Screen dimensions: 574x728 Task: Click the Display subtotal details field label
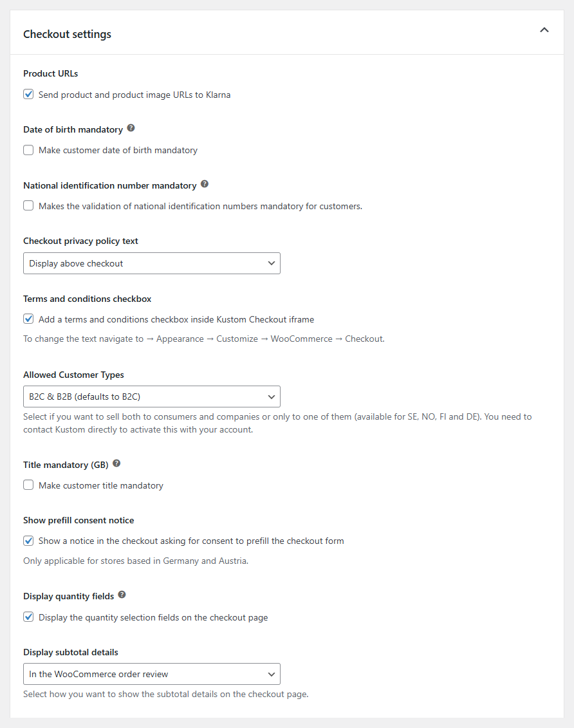click(71, 652)
